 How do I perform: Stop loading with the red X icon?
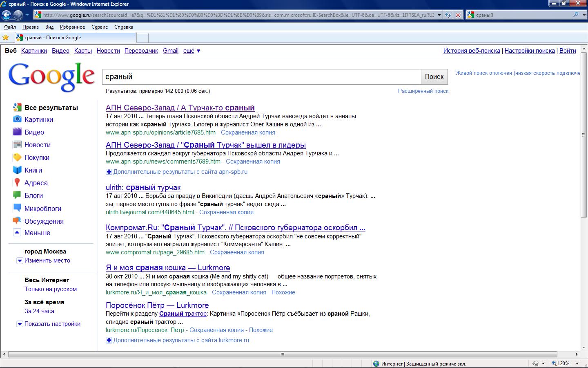click(x=458, y=15)
